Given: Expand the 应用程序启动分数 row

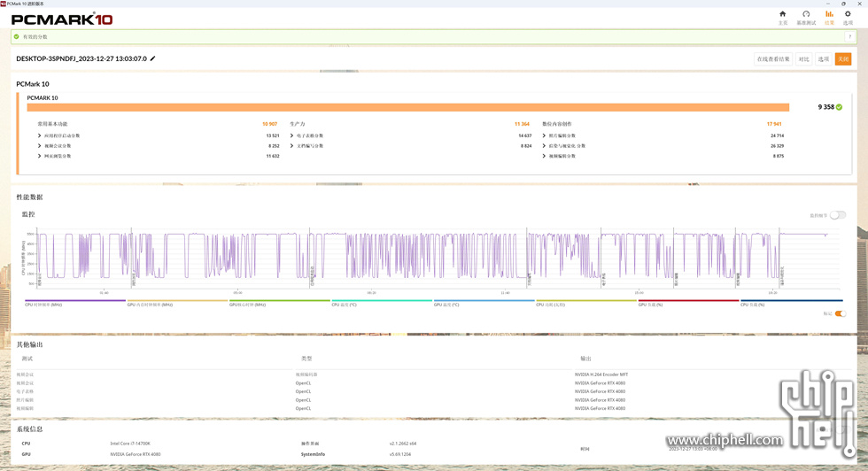Looking at the screenshot, I should [39, 135].
